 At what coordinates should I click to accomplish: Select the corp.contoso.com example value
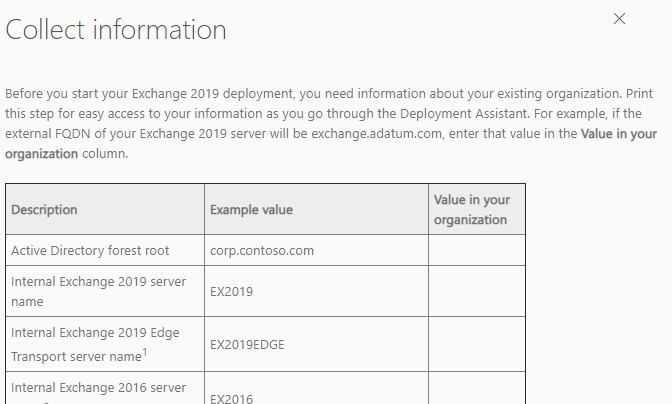(262, 251)
